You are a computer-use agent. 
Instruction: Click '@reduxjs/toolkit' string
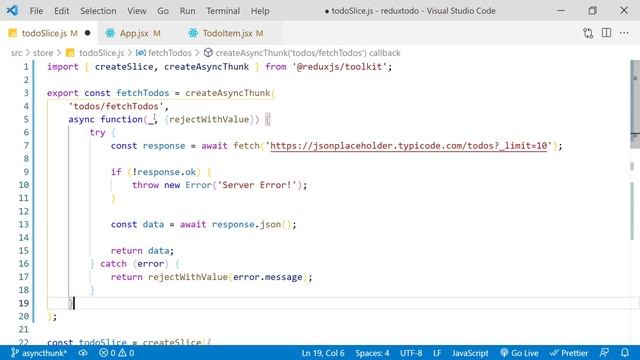(x=340, y=67)
